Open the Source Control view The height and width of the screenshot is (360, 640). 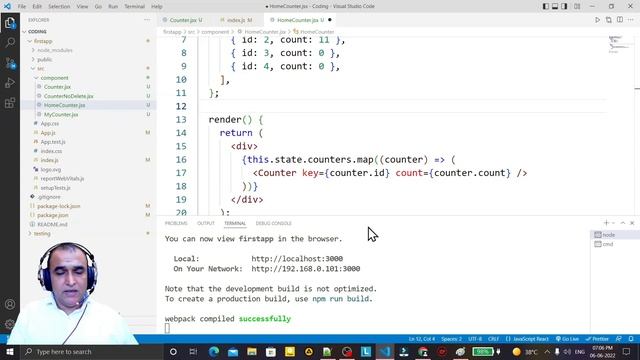tap(10, 63)
